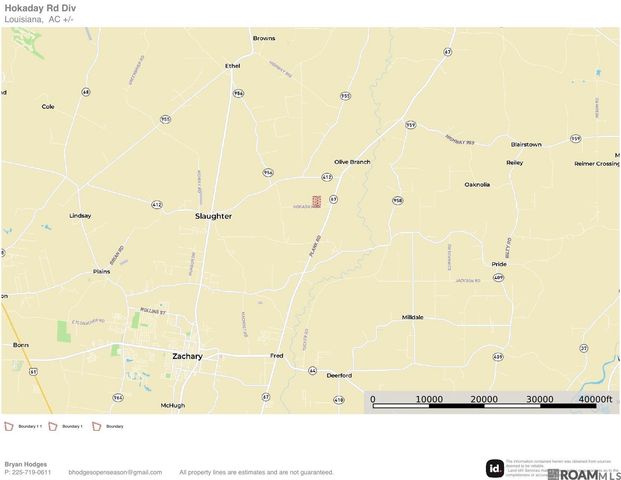Click the Louisiana, AC +/- subtitle
The width and height of the screenshot is (621, 480).
point(39,19)
